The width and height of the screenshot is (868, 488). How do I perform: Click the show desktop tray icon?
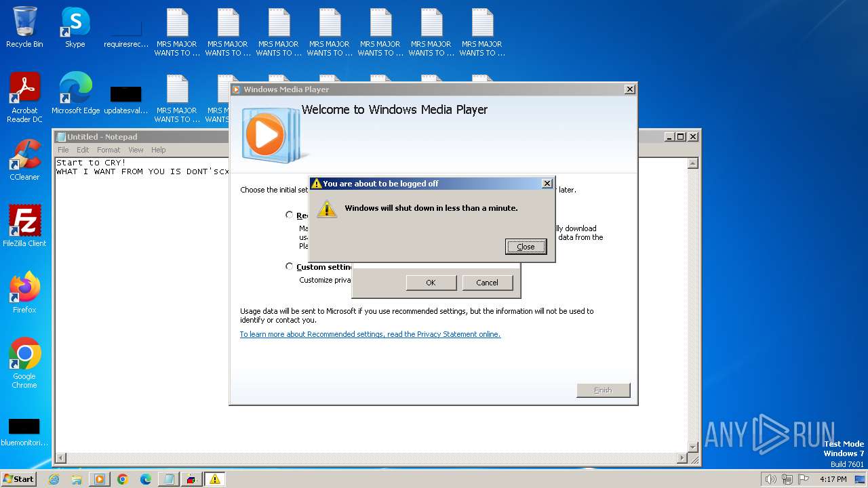860,479
